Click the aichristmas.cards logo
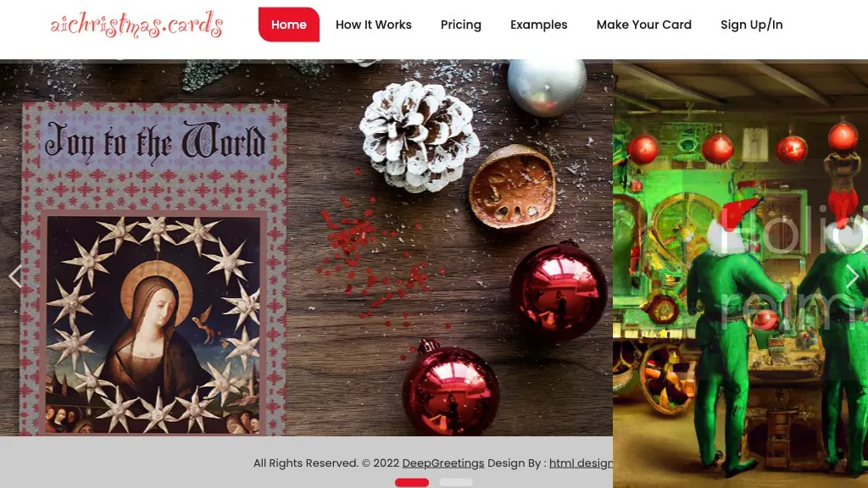 click(x=136, y=25)
